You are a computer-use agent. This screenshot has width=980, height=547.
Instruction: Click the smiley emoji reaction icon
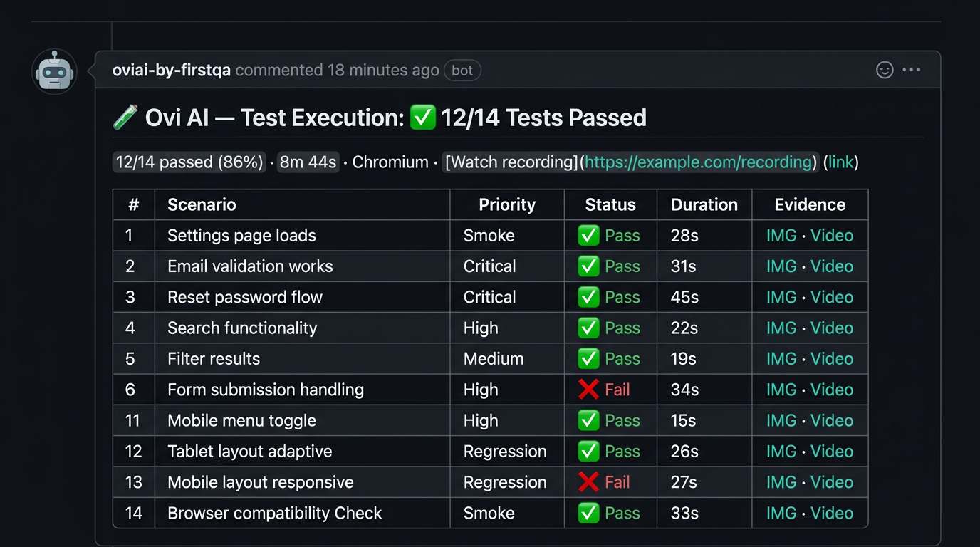[885, 70]
